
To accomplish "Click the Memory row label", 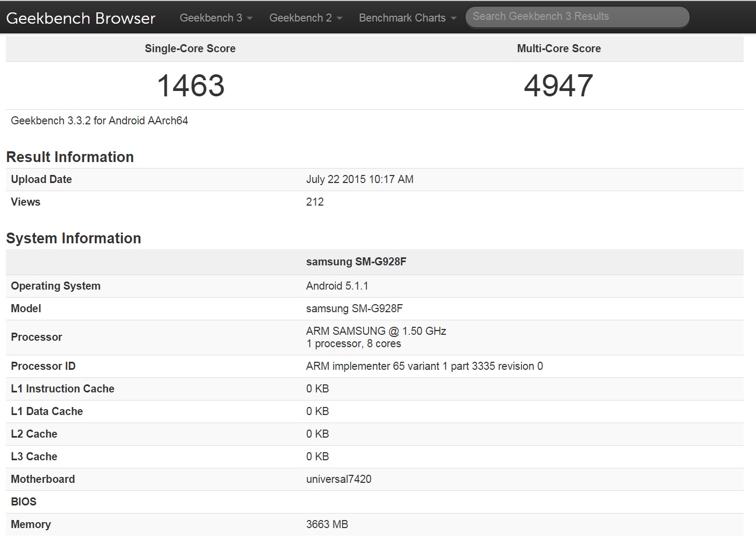I will 31,524.
